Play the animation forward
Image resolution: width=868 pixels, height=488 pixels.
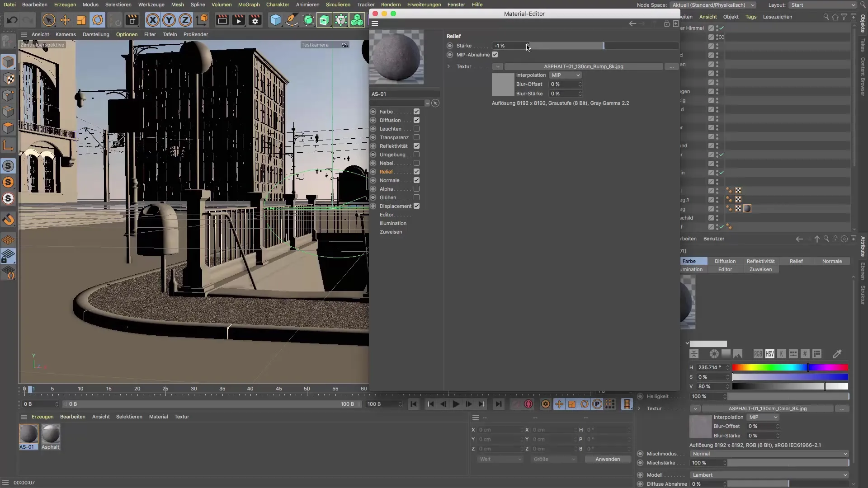click(456, 404)
